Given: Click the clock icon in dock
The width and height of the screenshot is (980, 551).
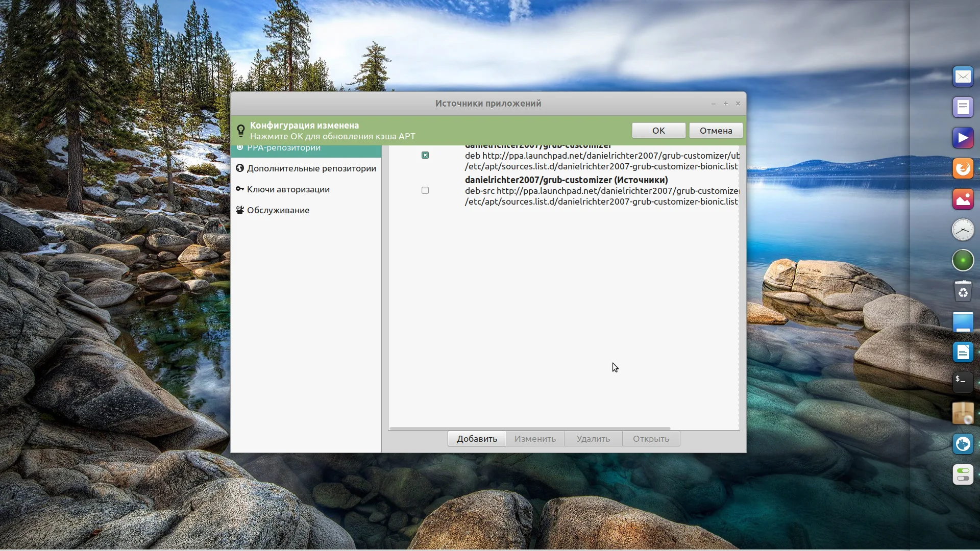Looking at the screenshot, I should point(963,230).
